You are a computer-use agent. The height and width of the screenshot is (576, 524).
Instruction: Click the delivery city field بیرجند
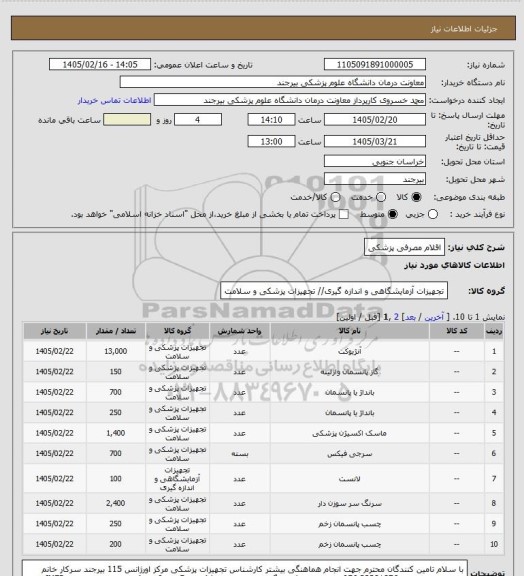pos(375,179)
